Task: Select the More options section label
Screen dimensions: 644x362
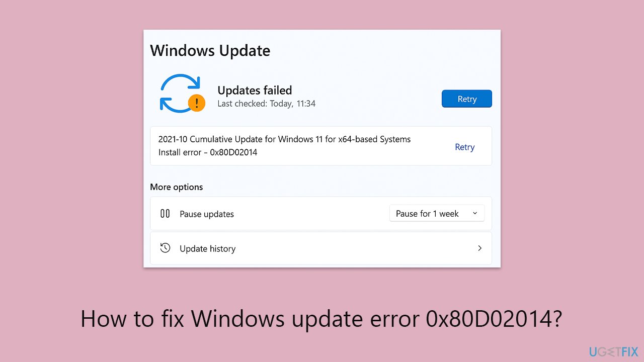Action: click(176, 187)
